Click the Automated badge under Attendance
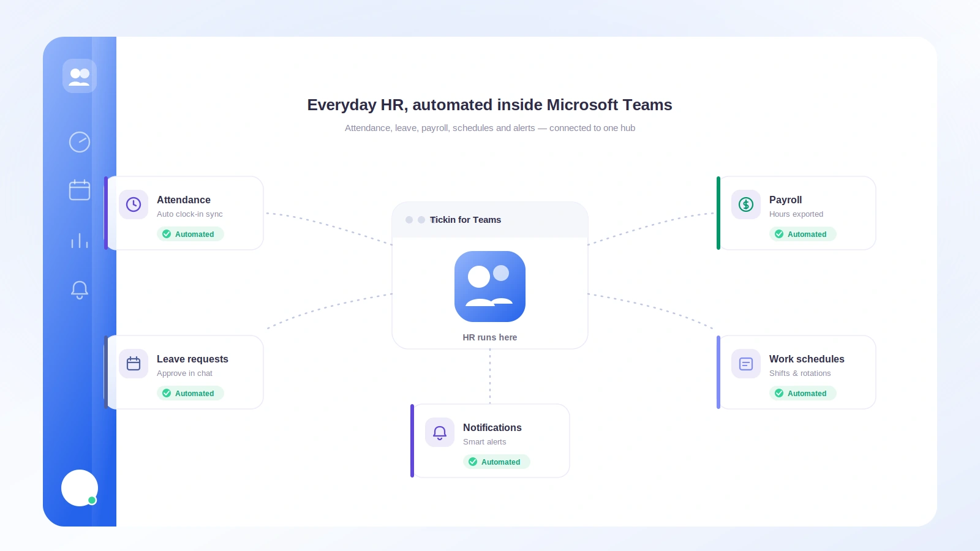The width and height of the screenshot is (980, 551). coord(190,234)
